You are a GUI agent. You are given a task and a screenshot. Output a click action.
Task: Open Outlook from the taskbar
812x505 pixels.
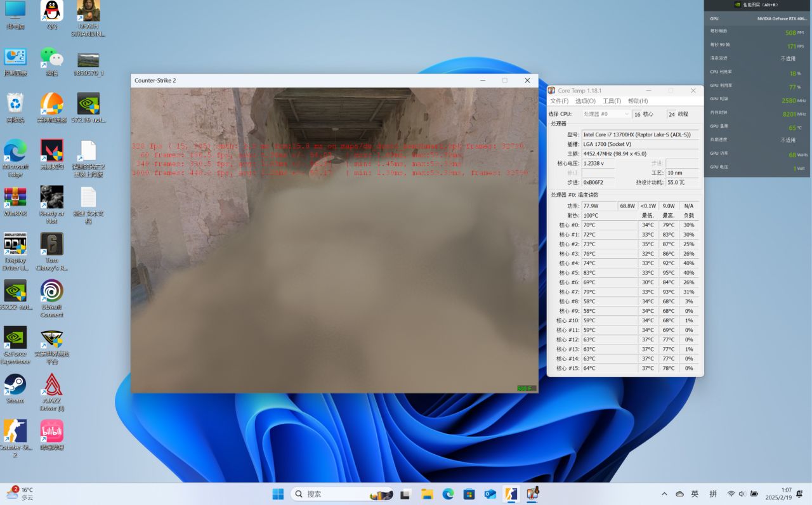490,494
